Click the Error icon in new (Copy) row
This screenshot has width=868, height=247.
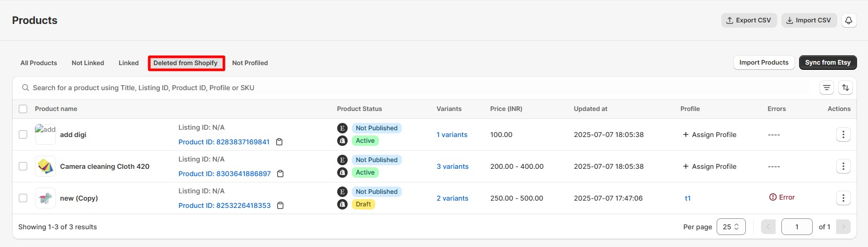773,197
